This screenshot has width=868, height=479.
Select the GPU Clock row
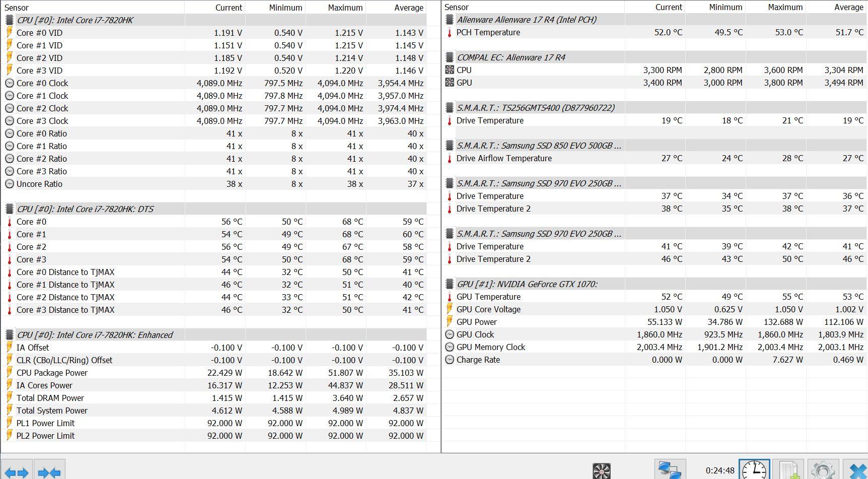click(655, 334)
